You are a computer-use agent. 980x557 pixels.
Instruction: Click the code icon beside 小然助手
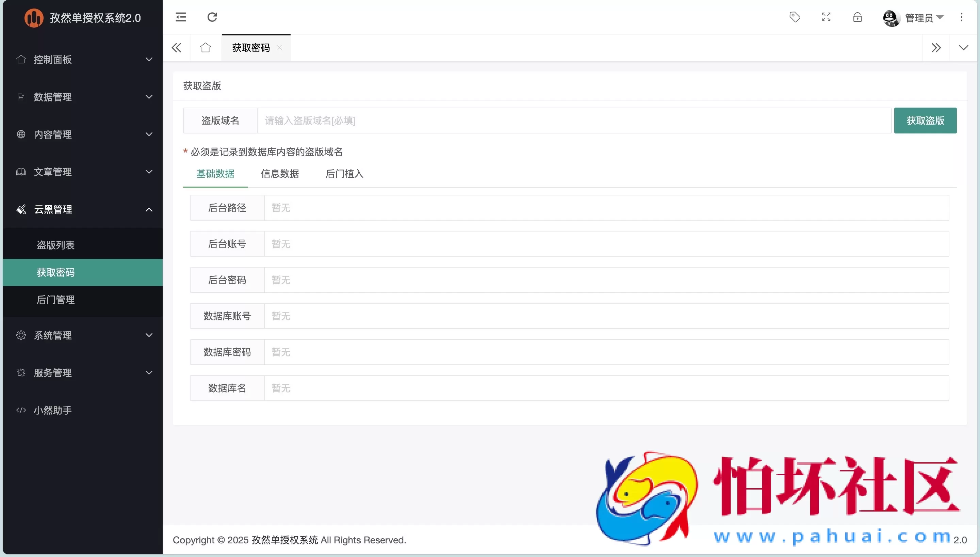click(x=21, y=410)
